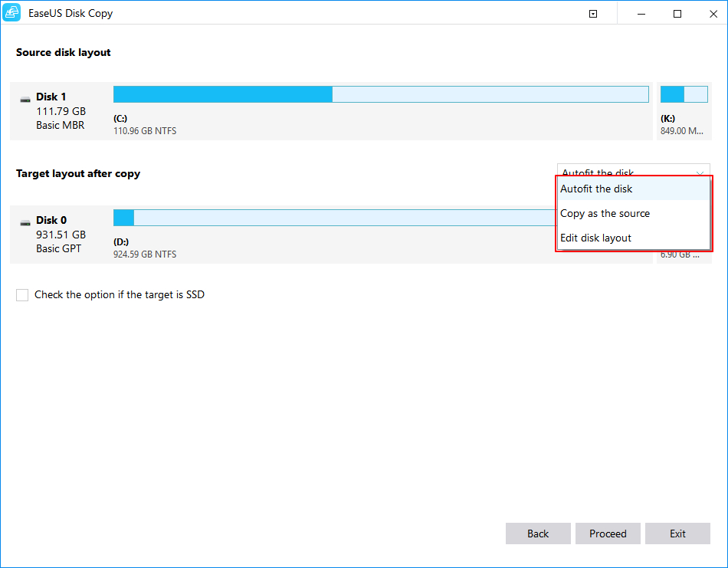The image size is (728, 568).
Task: Click the Disk 1 drive icon
Action: 24,97
